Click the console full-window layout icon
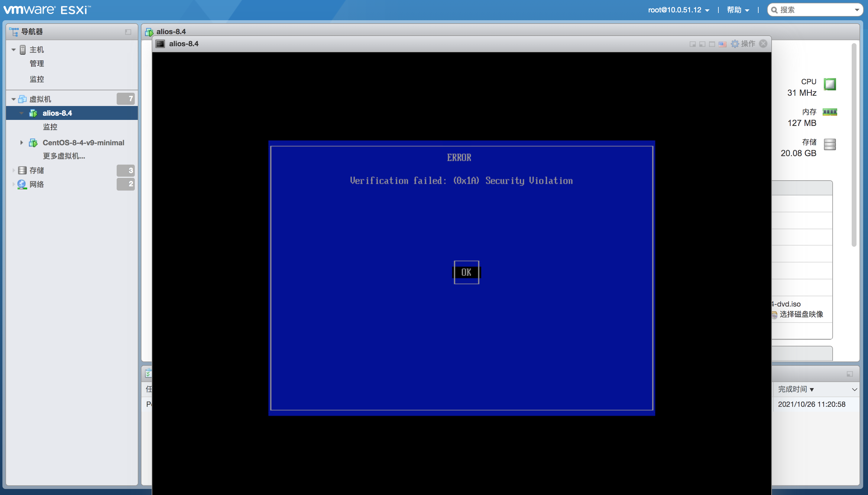This screenshot has height=495, width=868. (x=712, y=44)
